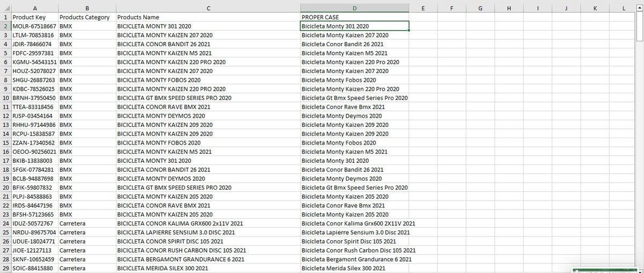Select column E header
The width and height of the screenshot is (644, 273).
tap(423, 8)
